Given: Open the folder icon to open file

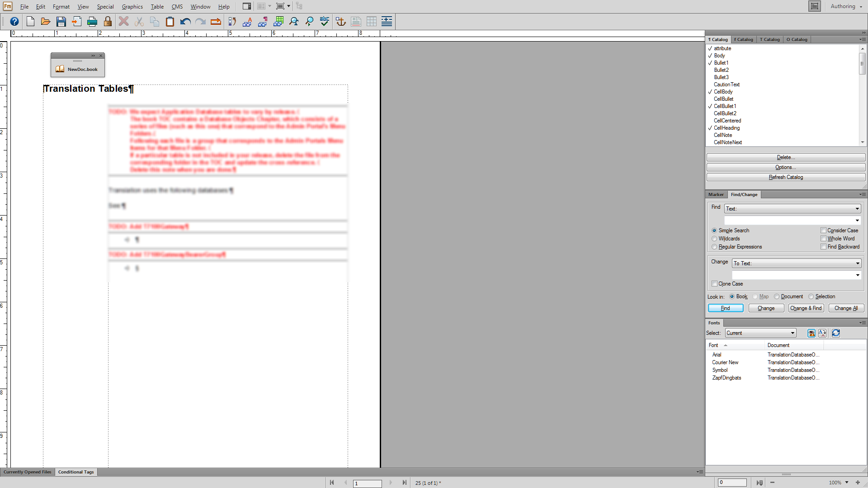Looking at the screenshot, I should pyautogui.click(x=45, y=21).
